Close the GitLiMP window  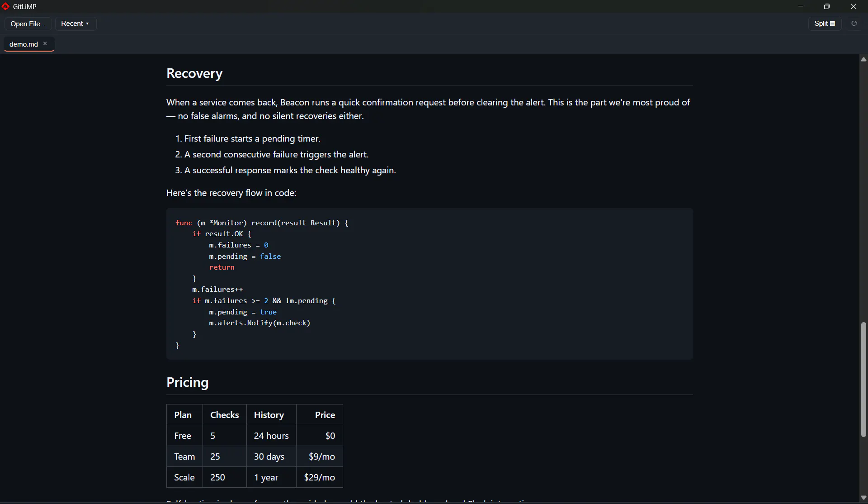(x=854, y=6)
